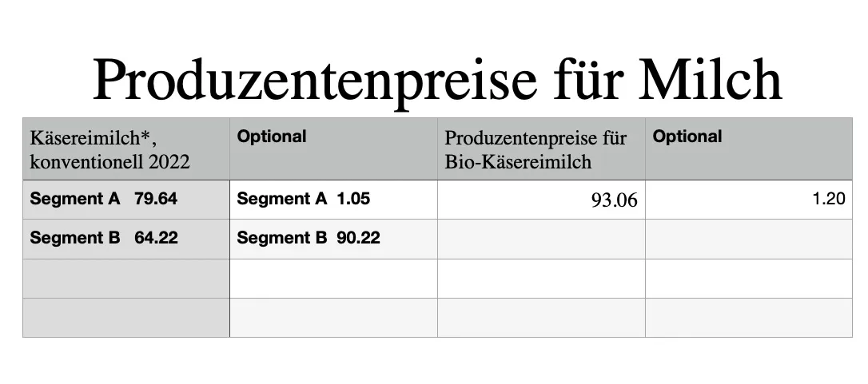This screenshot has width=868, height=384.
Task: Select the Segment B 90.22 cell
Action: 333,238
